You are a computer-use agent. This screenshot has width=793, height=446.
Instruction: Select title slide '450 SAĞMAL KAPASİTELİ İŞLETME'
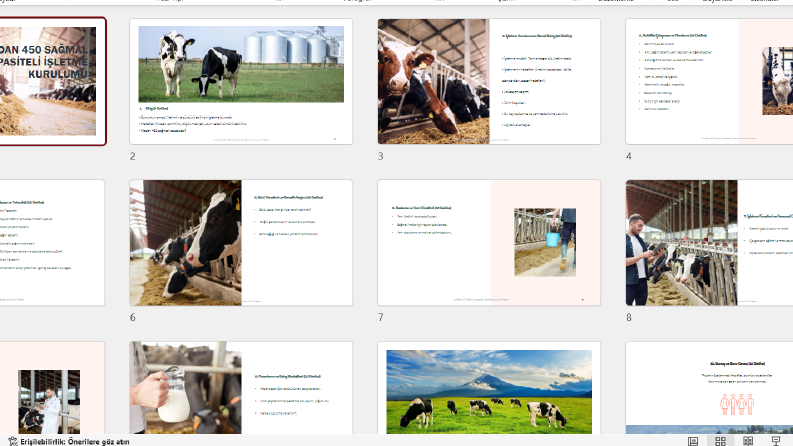[x=52, y=81]
